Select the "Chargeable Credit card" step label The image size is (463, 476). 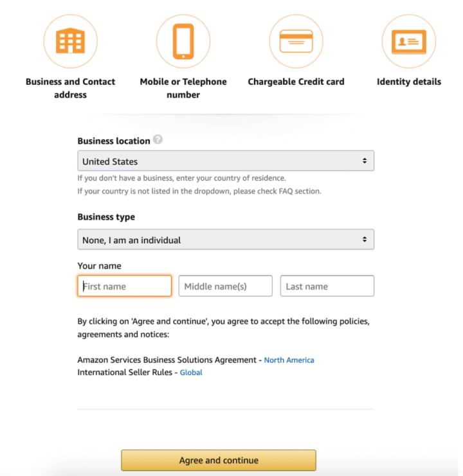[x=296, y=82]
